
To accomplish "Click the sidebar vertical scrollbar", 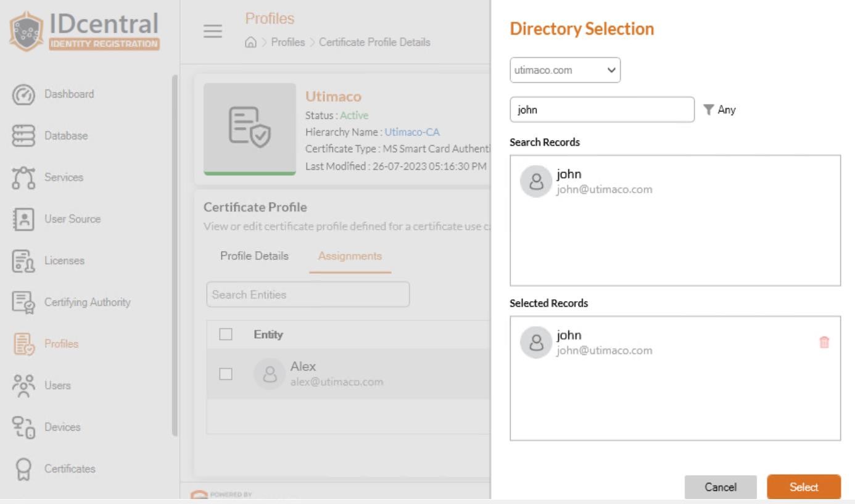I will (x=176, y=255).
